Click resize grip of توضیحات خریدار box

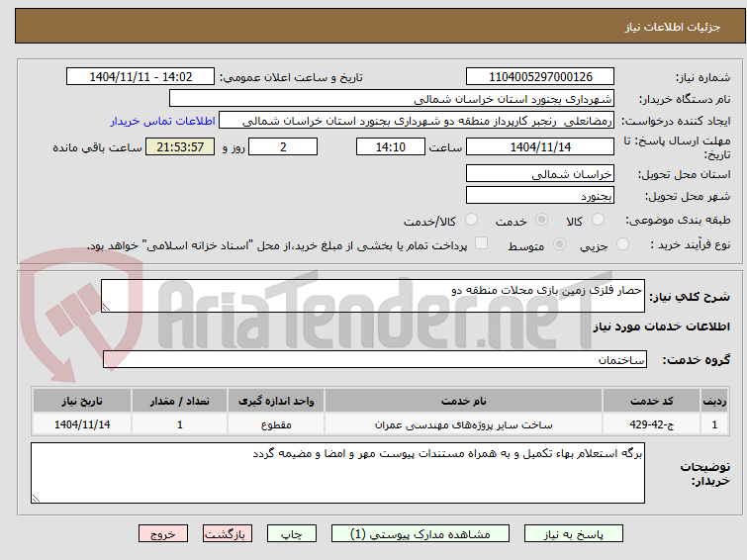36,498
